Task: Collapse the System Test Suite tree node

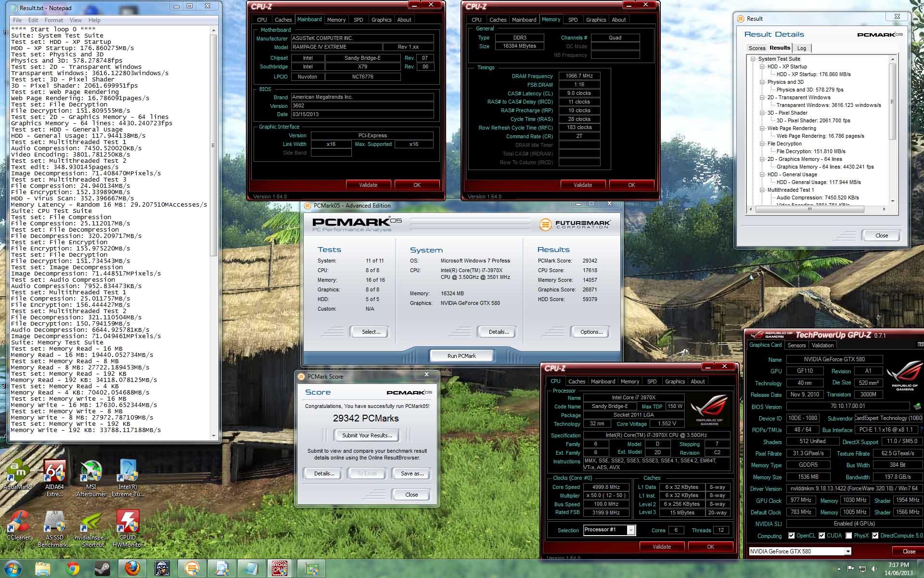Action: click(x=753, y=59)
